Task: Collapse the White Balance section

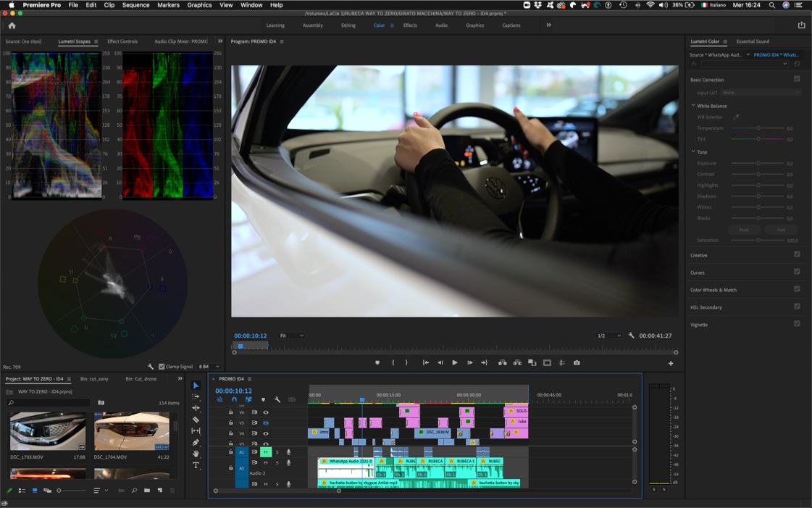Action: [x=693, y=106]
